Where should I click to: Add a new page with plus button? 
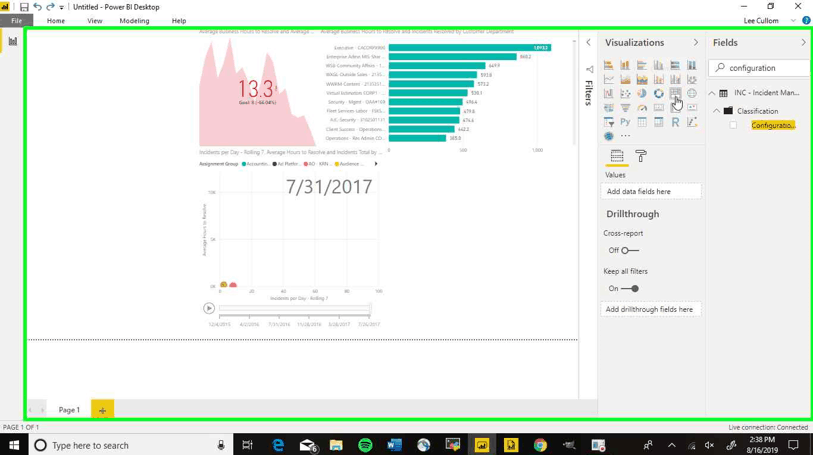(x=102, y=410)
